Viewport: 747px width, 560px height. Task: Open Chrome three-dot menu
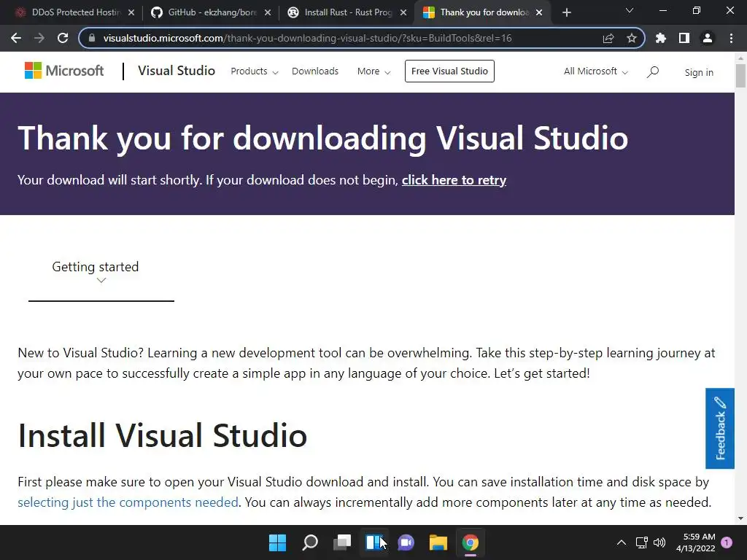(731, 38)
